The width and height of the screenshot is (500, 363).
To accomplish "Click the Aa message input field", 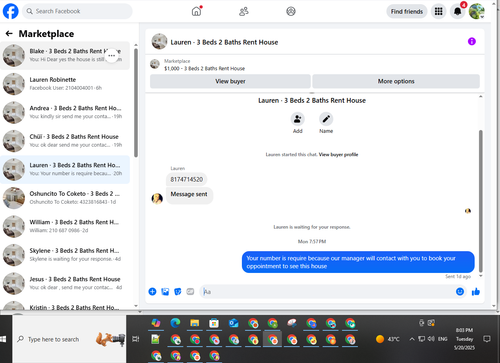I will [x=327, y=292].
